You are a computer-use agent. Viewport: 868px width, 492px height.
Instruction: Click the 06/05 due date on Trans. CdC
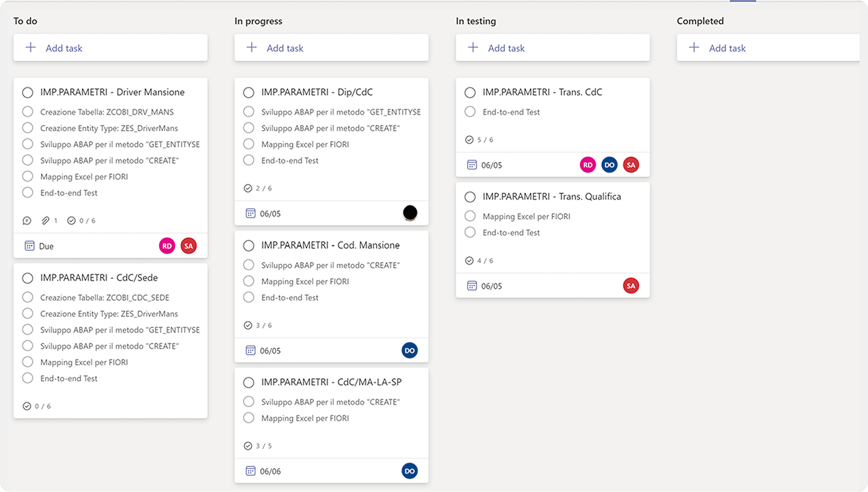point(491,165)
